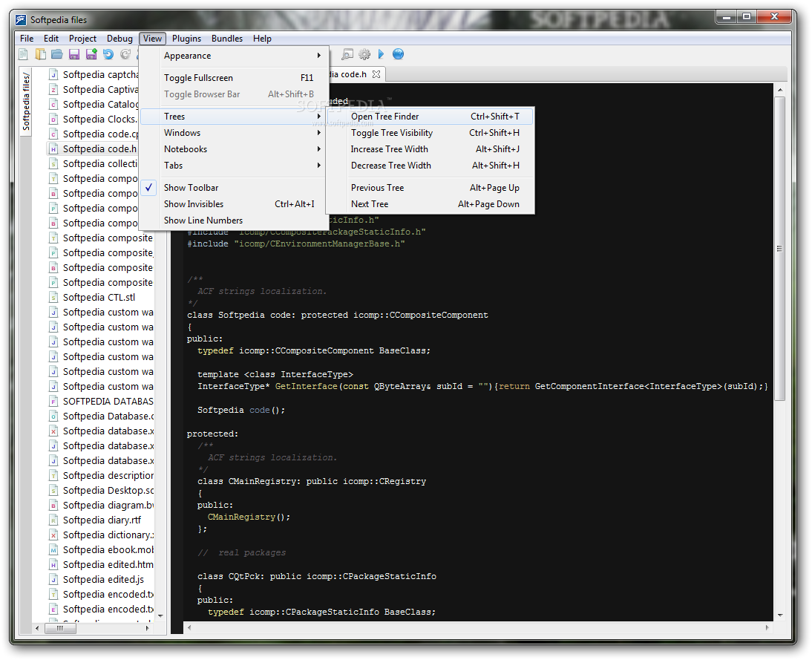Enable Show Line Numbers option
This screenshot has height=660, width=812.
[x=233, y=220]
